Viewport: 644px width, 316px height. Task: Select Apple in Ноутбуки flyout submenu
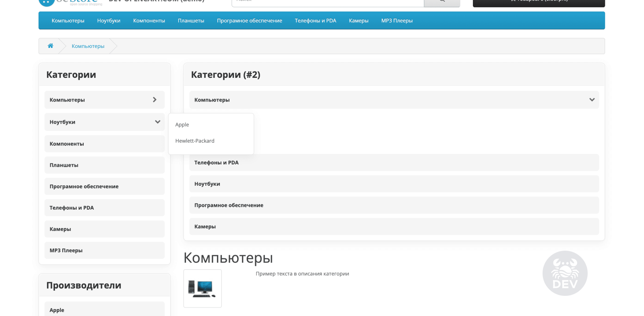tap(182, 125)
